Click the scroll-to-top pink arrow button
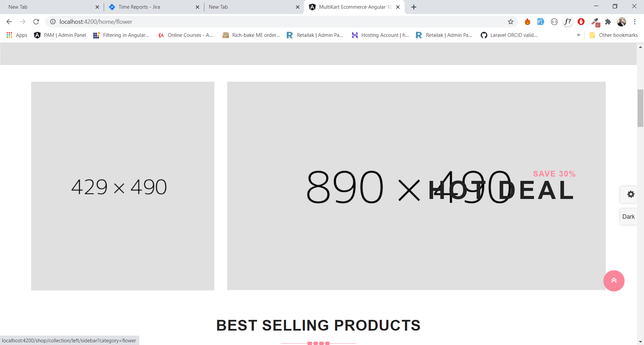 click(613, 281)
